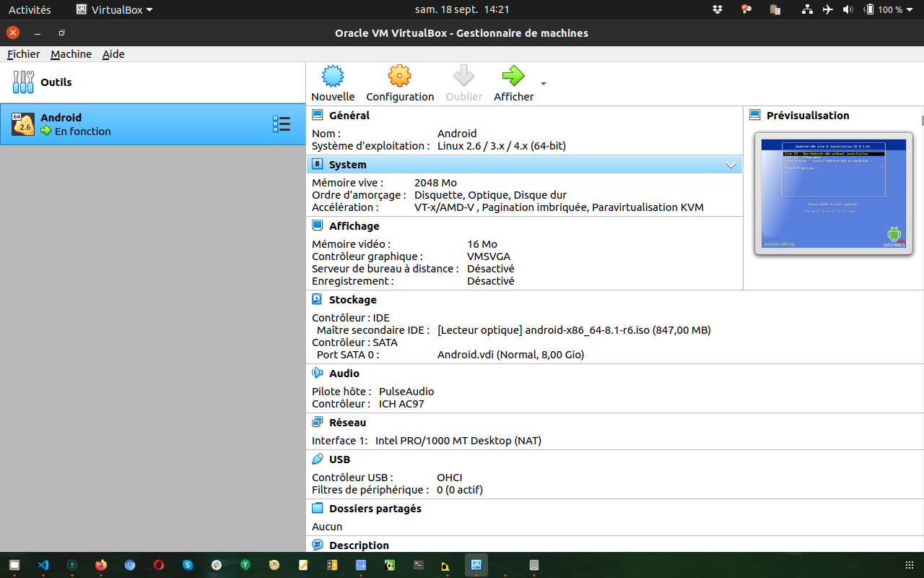Viewport: 924px width, 578px height.
Task: Collapse System section with its chevron
Action: tap(731, 165)
